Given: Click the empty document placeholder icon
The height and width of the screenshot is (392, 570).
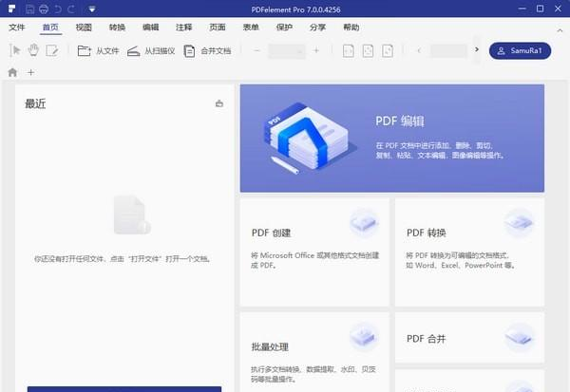Looking at the screenshot, I should (132, 215).
